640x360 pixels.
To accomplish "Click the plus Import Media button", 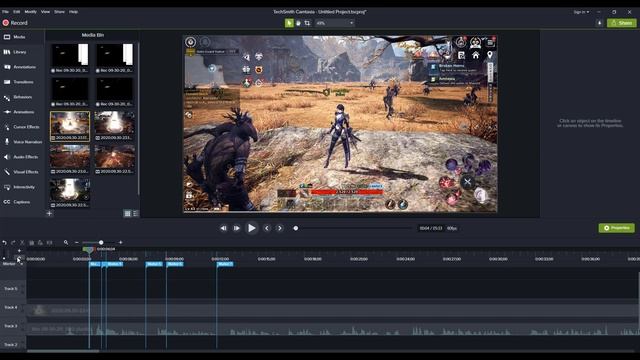I will (49, 213).
